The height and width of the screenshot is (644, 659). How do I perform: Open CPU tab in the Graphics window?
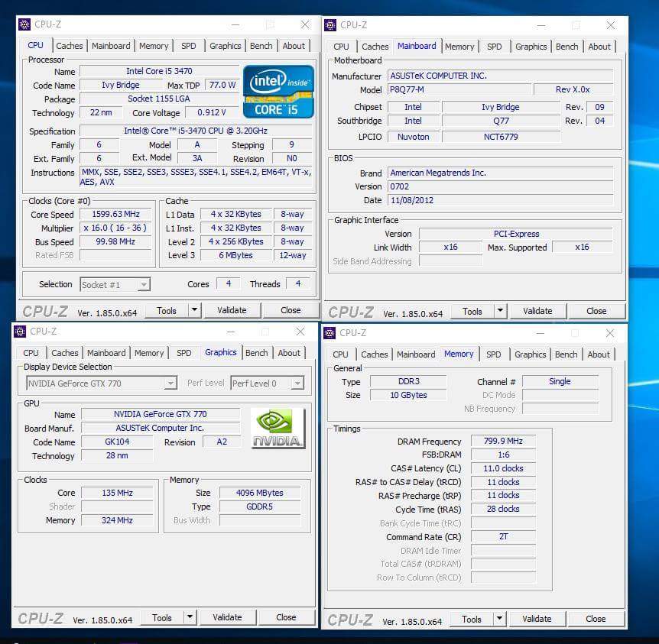[x=31, y=353]
